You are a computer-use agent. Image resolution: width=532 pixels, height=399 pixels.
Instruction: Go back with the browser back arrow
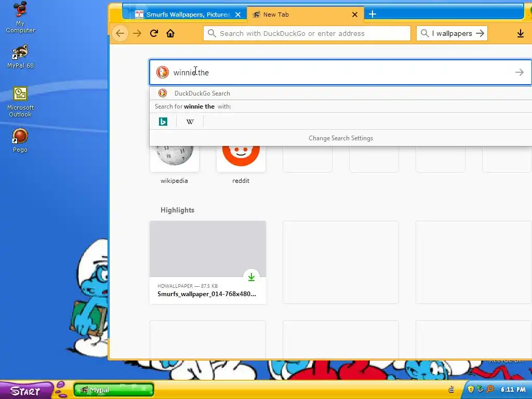point(120,33)
